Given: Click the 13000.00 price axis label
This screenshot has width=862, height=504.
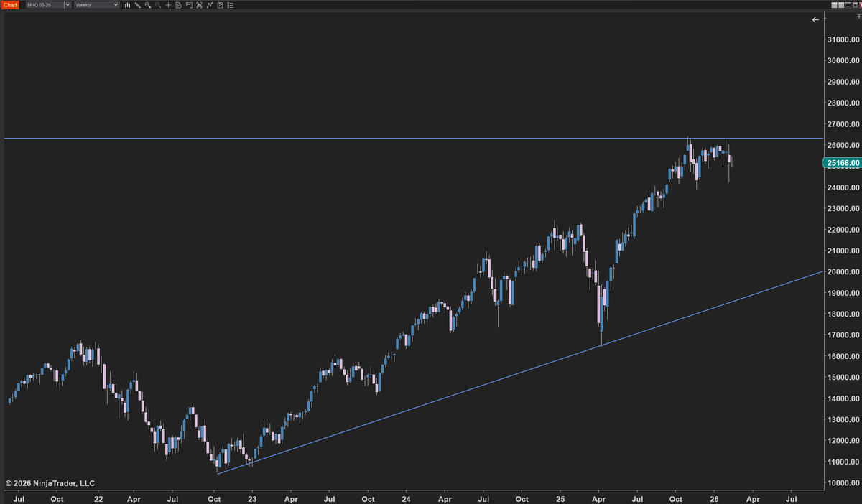Looking at the screenshot, I should pyautogui.click(x=843, y=419).
